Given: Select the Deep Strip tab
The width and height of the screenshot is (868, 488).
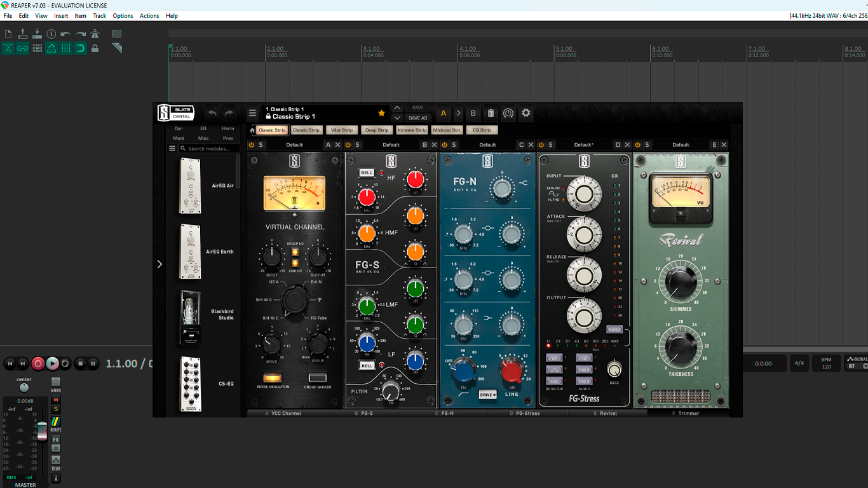Looking at the screenshot, I should pyautogui.click(x=377, y=130).
